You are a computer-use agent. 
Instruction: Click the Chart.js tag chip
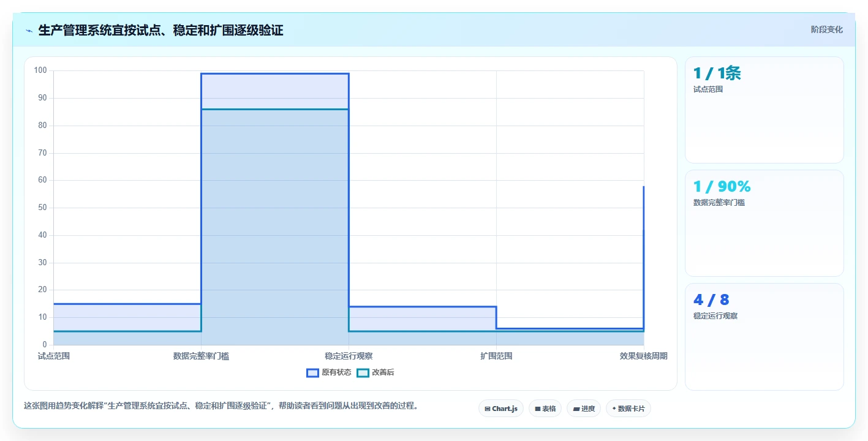pyautogui.click(x=500, y=409)
